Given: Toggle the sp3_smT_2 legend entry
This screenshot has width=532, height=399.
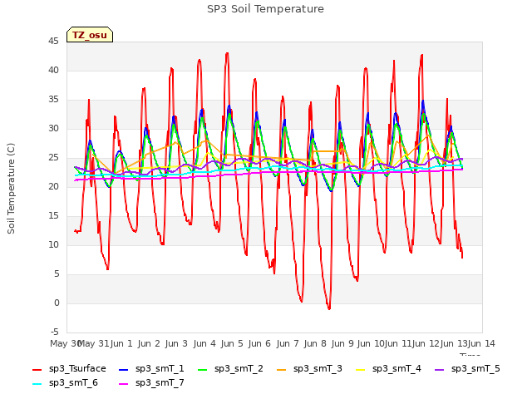Looking at the screenshot, I should (x=230, y=369).
